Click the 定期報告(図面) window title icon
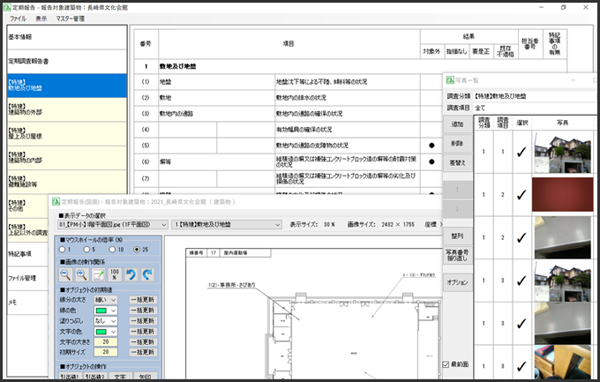The height and width of the screenshot is (382, 600). coord(56,202)
